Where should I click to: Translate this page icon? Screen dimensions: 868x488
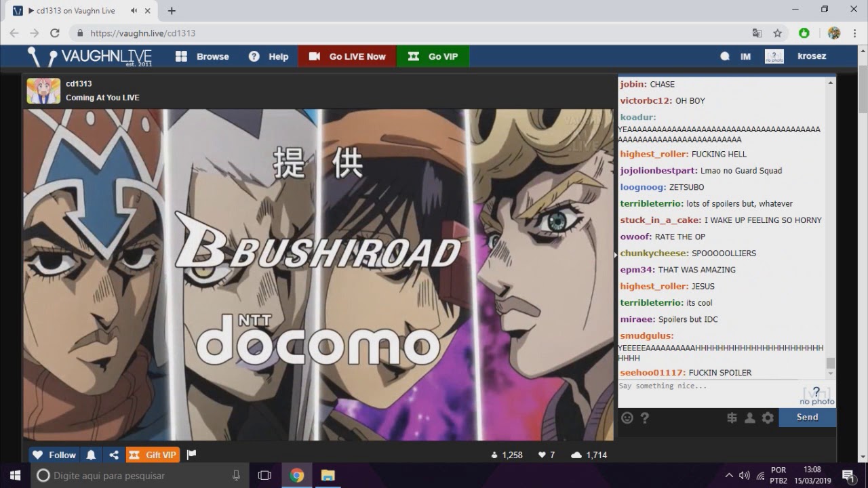tap(757, 33)
